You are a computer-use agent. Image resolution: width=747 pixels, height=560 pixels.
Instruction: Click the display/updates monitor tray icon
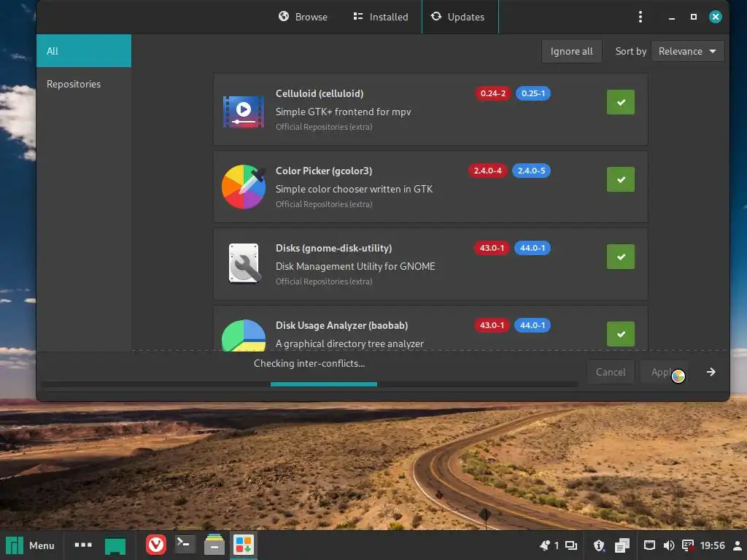coord(687,545)
